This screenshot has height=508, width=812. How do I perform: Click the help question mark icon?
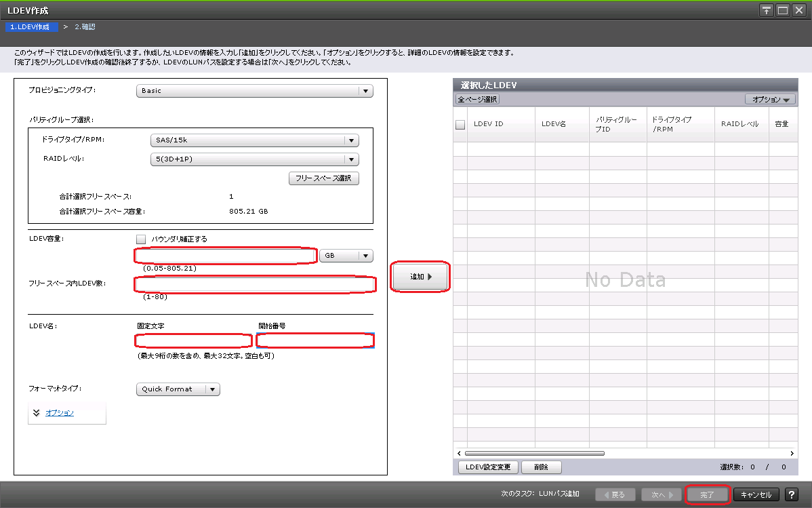tap(790, 495)
